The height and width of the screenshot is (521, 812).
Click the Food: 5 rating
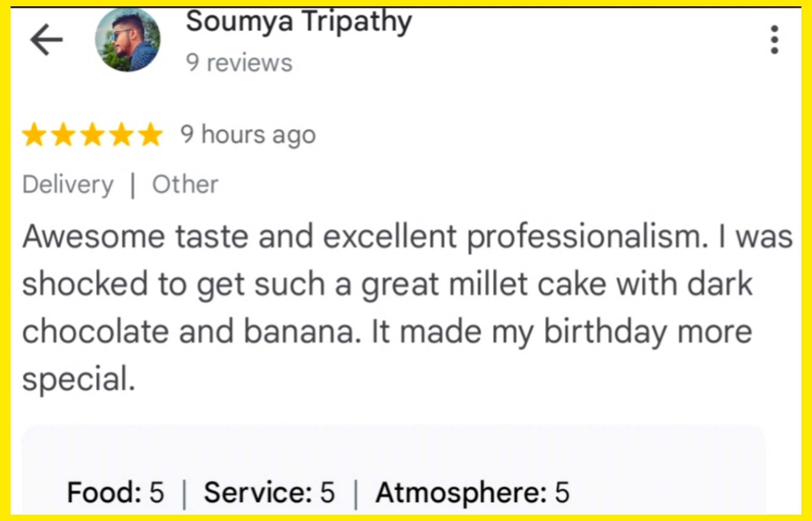coord(115,492)
